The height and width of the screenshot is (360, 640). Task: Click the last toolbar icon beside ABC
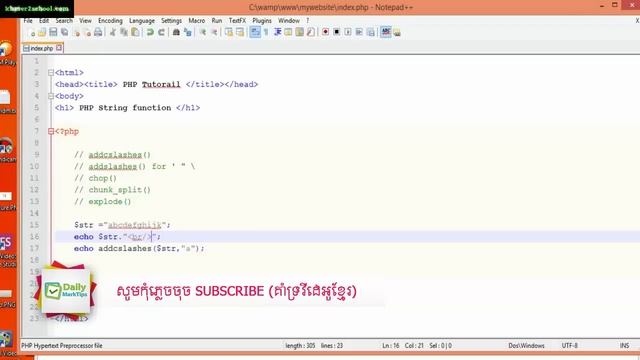click(397, 32)
